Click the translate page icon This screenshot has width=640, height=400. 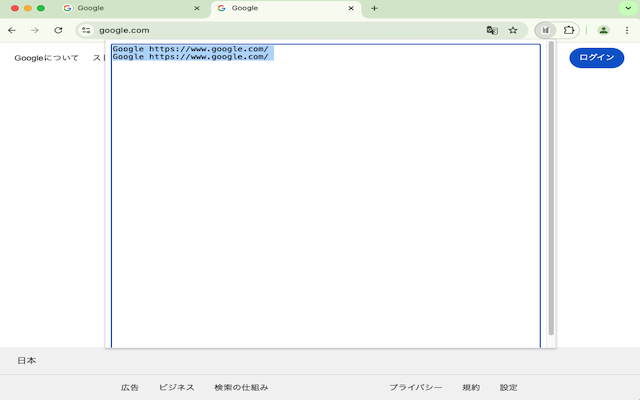pyautogui.click(x=492, y=30)
